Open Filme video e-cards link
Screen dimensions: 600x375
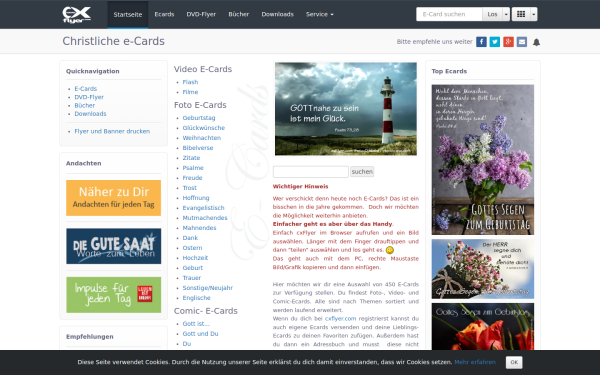click(x=190, y=92)
